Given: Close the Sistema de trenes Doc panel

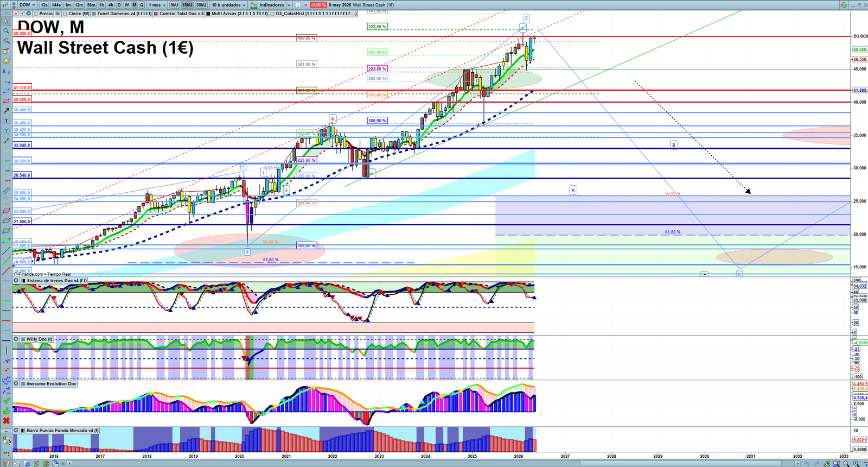Looking at the screenshot, I should tap(16, 280).
